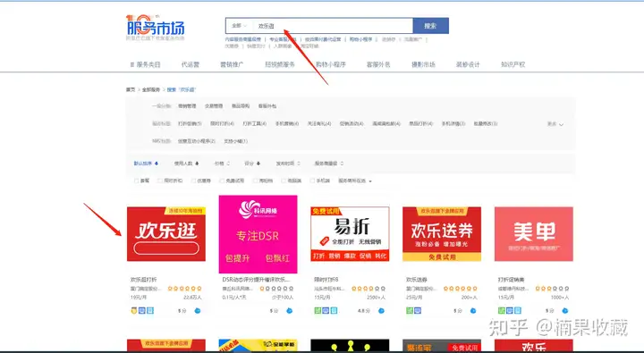Open the 易折 service thumbnail

tap(350, 234)
